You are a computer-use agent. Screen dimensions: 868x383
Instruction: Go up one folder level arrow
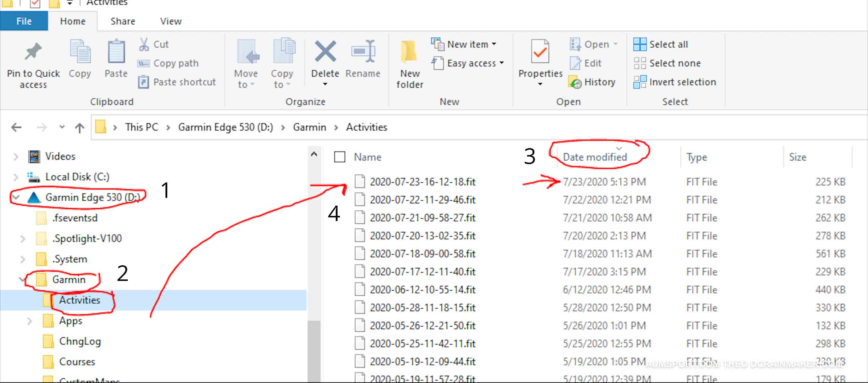pos(80,128)
